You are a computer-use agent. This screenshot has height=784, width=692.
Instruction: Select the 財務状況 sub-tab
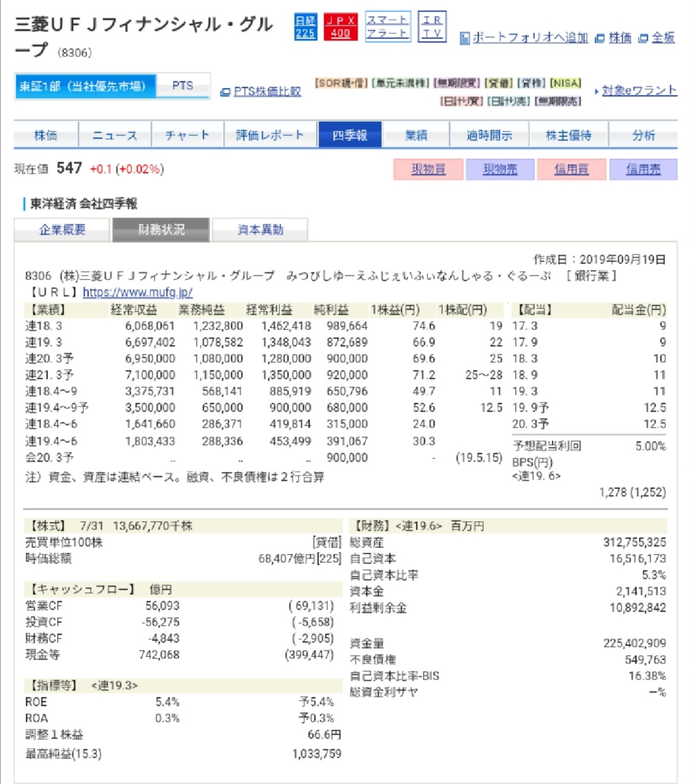(161, 229)
